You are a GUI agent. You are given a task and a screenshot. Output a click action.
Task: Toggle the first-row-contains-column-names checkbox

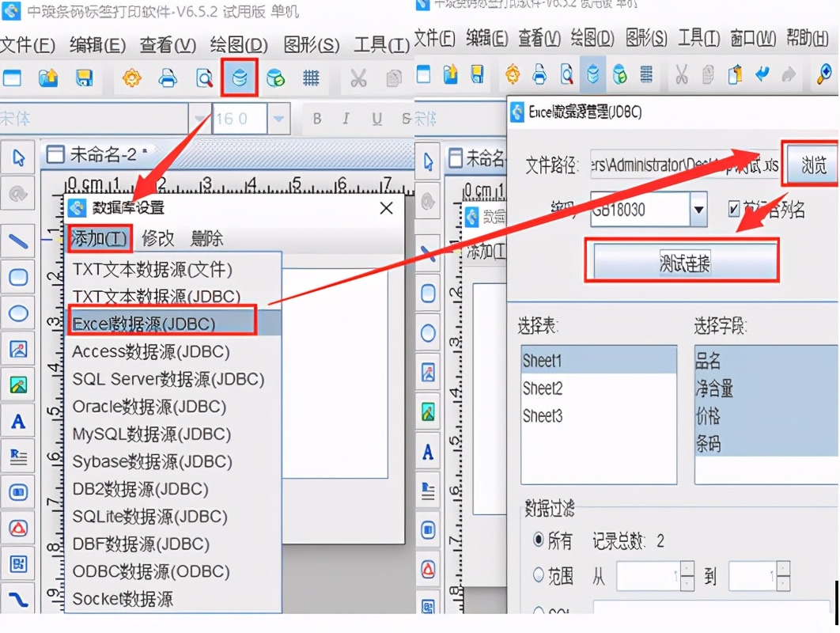734,209
